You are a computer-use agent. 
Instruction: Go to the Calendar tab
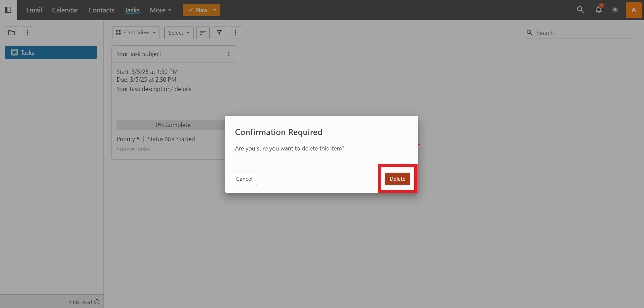[65, 10]
